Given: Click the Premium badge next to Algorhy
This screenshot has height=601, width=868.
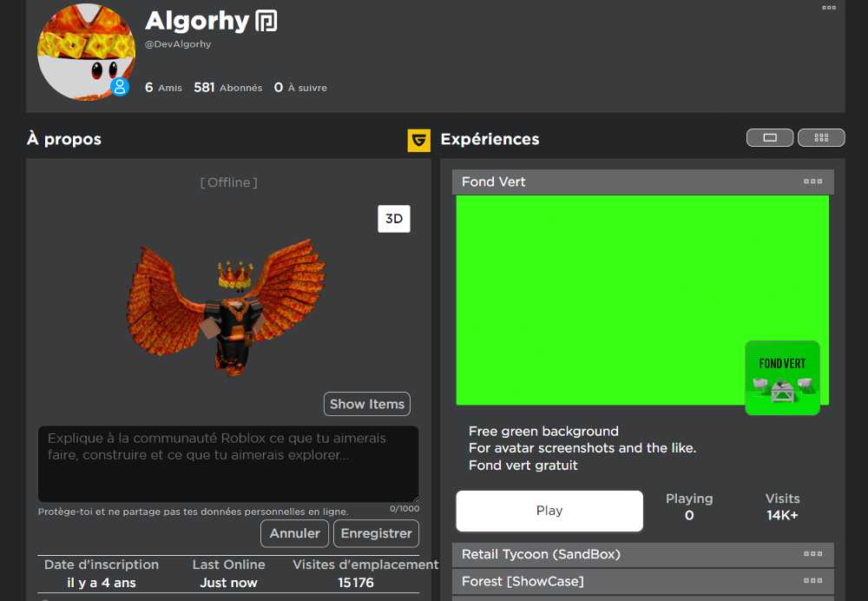Looking at the screenshot, I should coord(266,22).
